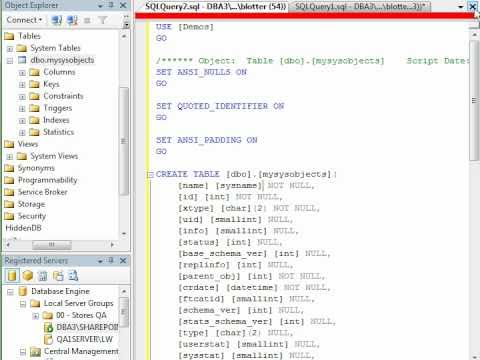Image resolution: width=480 pixels, height=360 pixels.
Task: Open the Connect dropdown in Object Explorer
Action: pyautogui.click(x=24, y=20)
